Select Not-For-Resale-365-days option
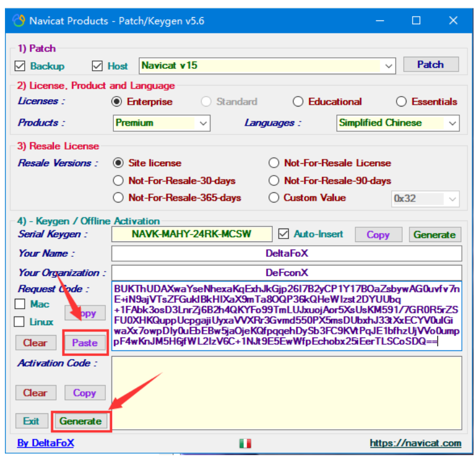Viewport: 476px width, 457px height. pyautogui.click(x=118, y=198)
